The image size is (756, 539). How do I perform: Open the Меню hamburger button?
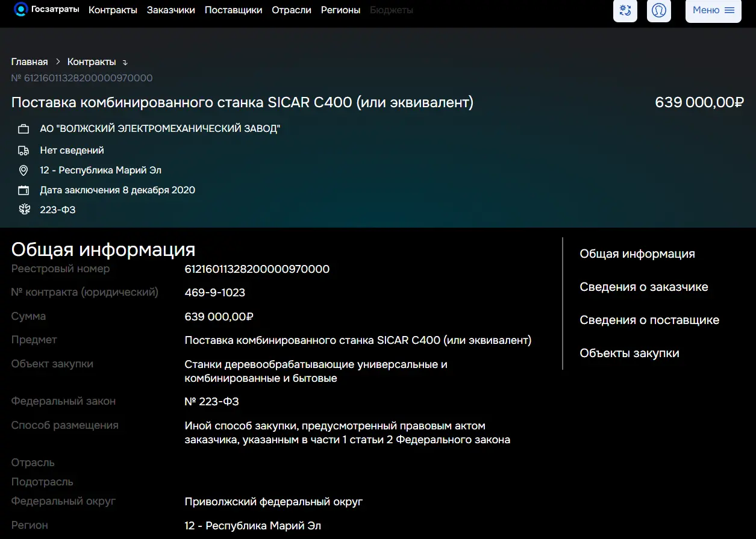[713, 10]
